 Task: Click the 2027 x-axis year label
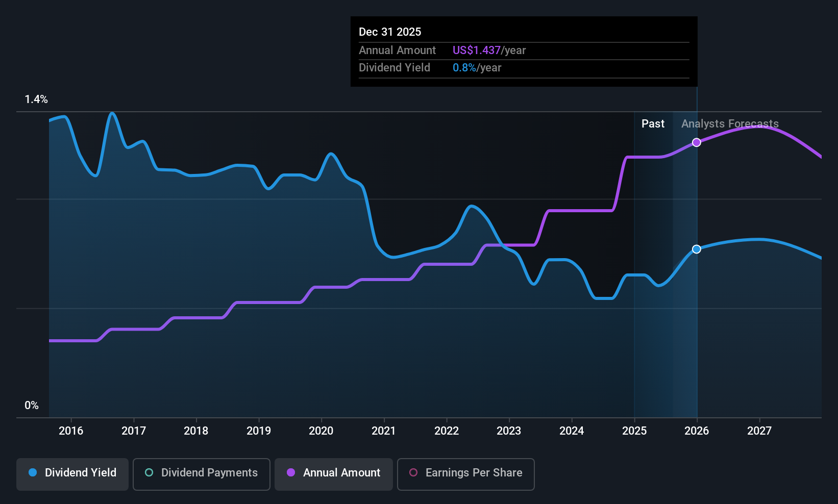coord(759,431)
